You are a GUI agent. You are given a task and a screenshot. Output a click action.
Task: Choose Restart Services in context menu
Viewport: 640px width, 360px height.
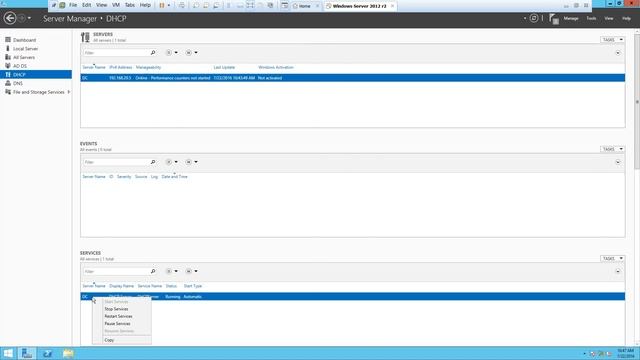coord(118,316)
